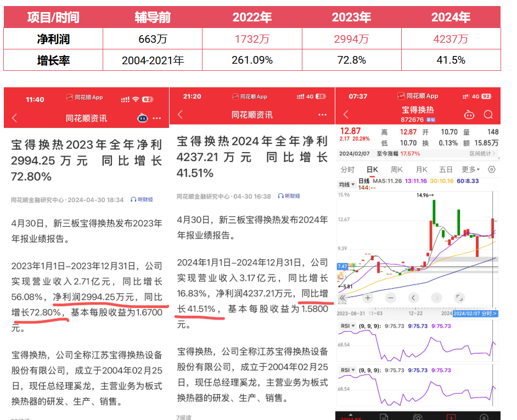Tap MA5:11.26 moving average label
517x420 pixels.
click(x=387, y=181)
